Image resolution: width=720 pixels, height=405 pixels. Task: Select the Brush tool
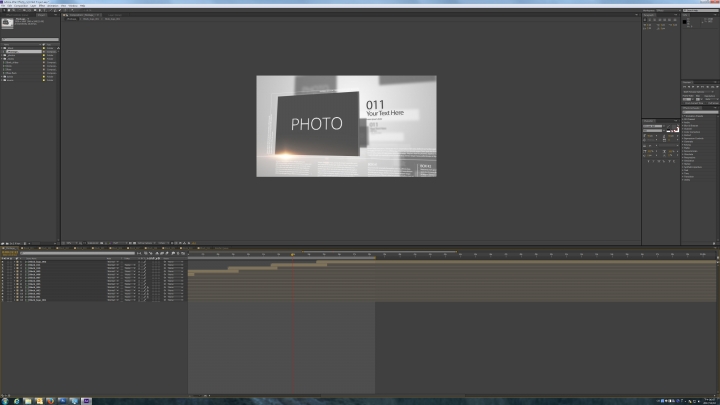pos(51,10)
